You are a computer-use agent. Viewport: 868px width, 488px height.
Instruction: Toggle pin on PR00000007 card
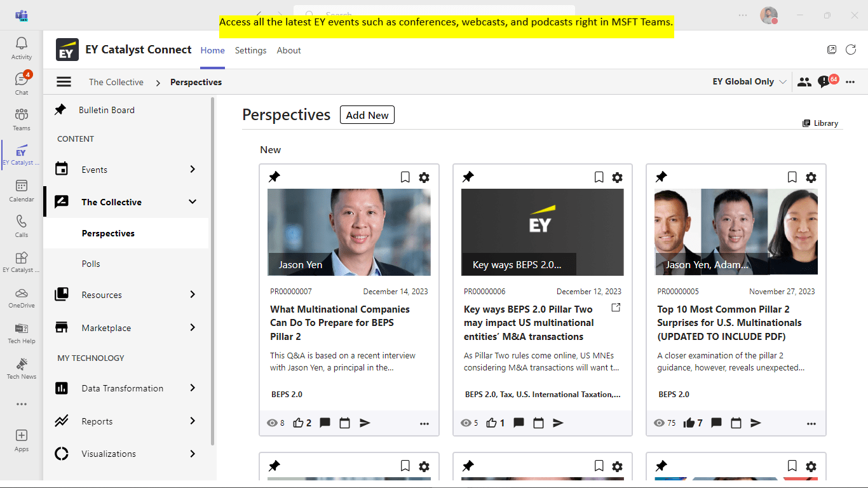coord(274,177)
